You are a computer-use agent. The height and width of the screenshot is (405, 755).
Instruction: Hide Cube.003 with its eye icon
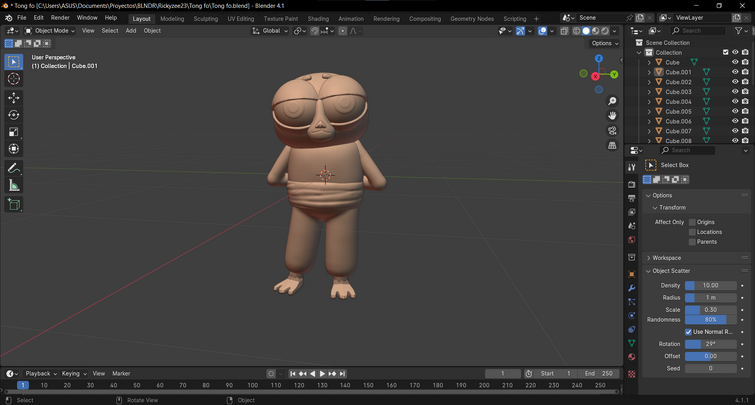click(x=735, y=91)
